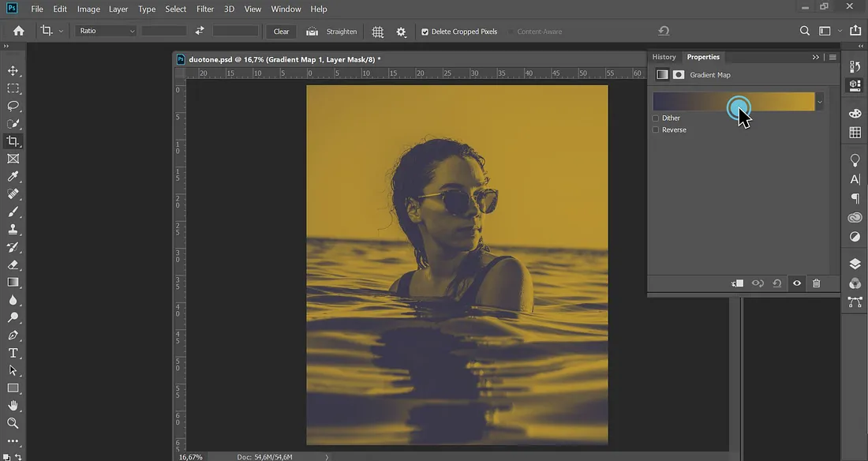Select the Path Selection tool

[x=13, y=370]
